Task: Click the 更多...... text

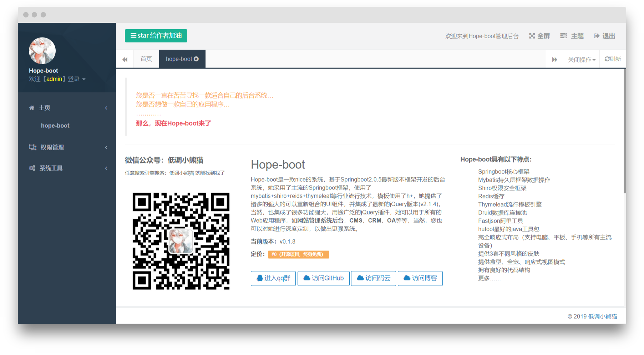Action: click(490, 278)
